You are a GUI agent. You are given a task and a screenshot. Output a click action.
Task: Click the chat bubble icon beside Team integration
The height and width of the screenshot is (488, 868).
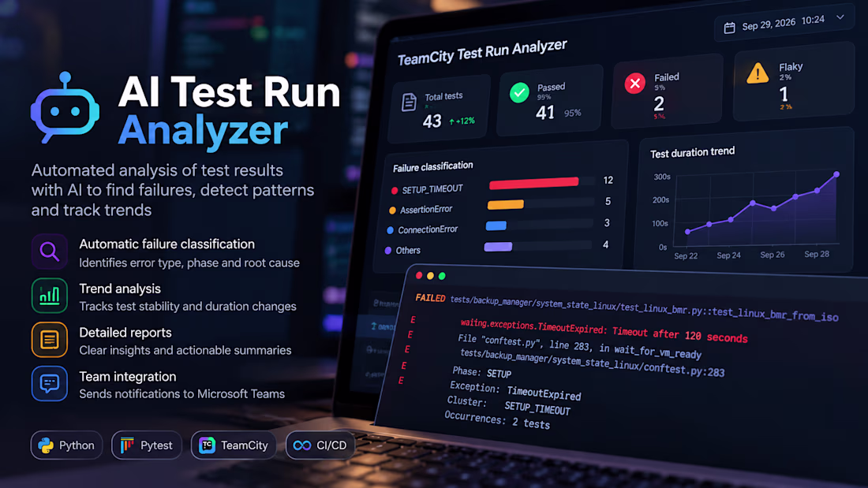click(x=49, y=383)
